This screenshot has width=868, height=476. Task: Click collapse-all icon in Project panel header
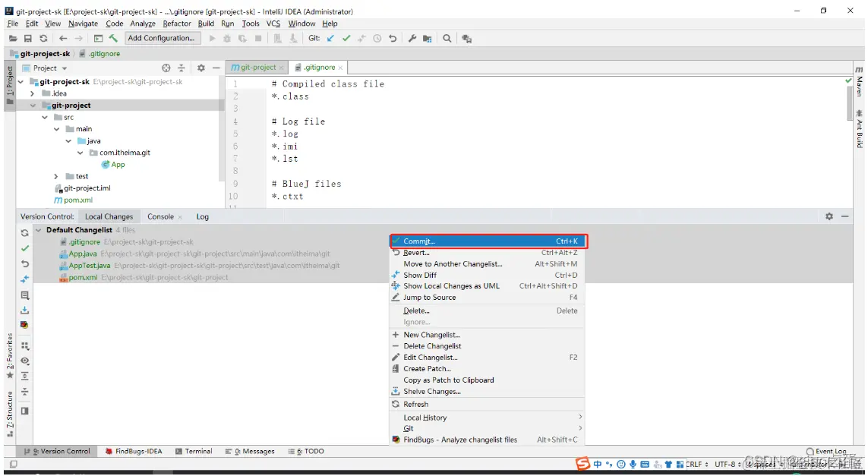pyautogui.click(x=181, y=68)
